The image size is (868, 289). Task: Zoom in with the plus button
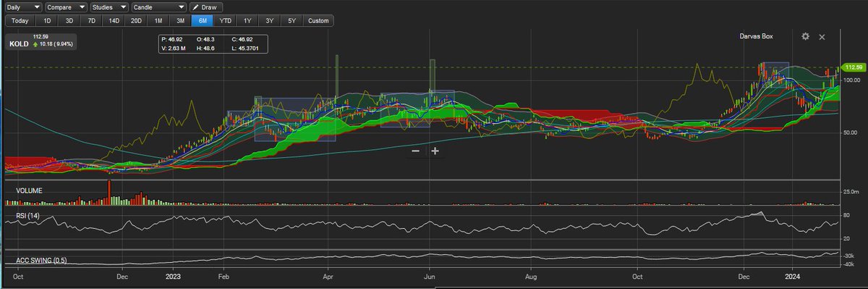tap(435, 151)
